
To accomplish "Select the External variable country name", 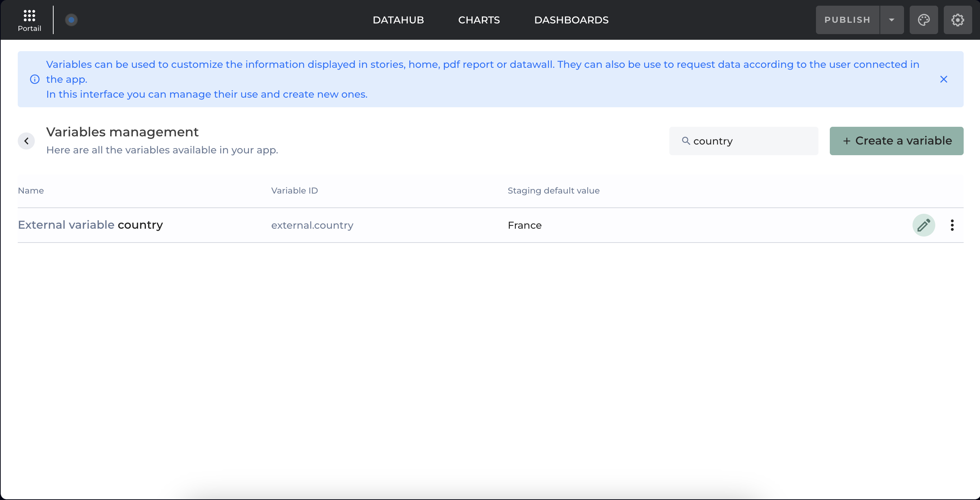I will (x=90, y=225).
